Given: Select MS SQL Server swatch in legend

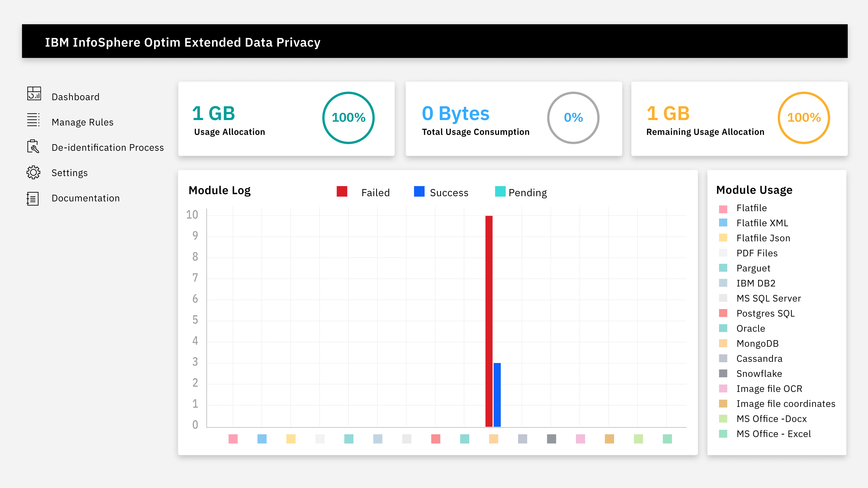Looking at the screenshot, I should (x=723, y=298).
